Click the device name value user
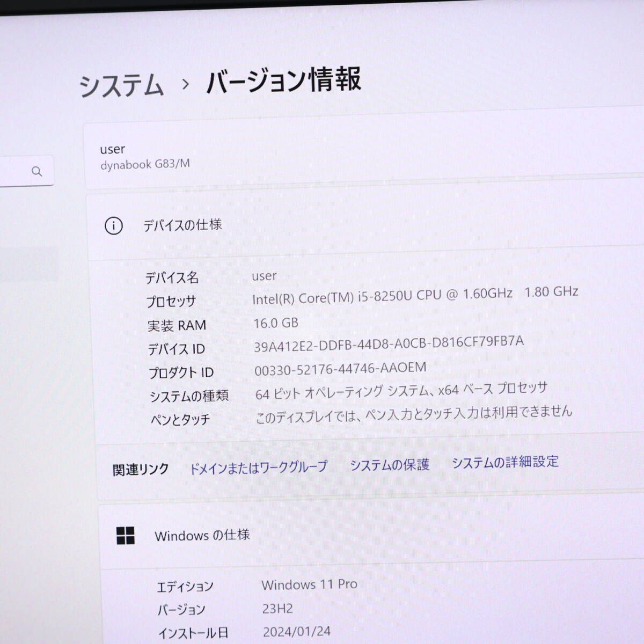Screen dimensions: 644x644 [x=264, y=276]
